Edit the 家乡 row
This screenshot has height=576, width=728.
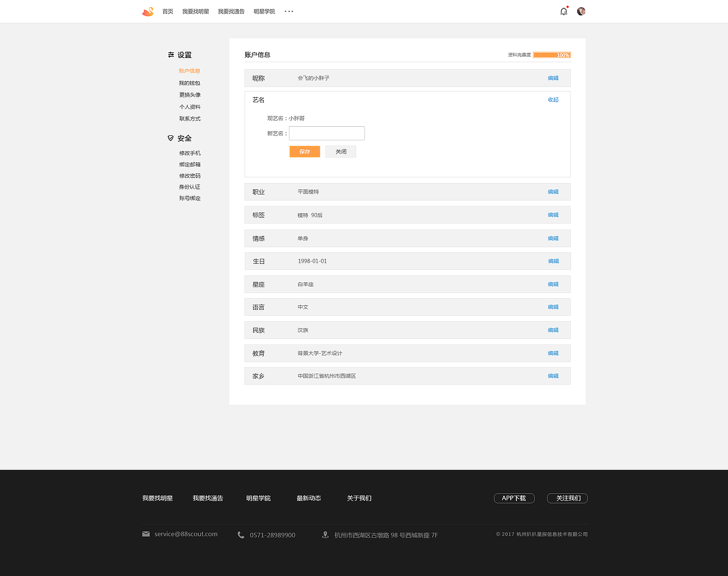[x=553, y=376]
